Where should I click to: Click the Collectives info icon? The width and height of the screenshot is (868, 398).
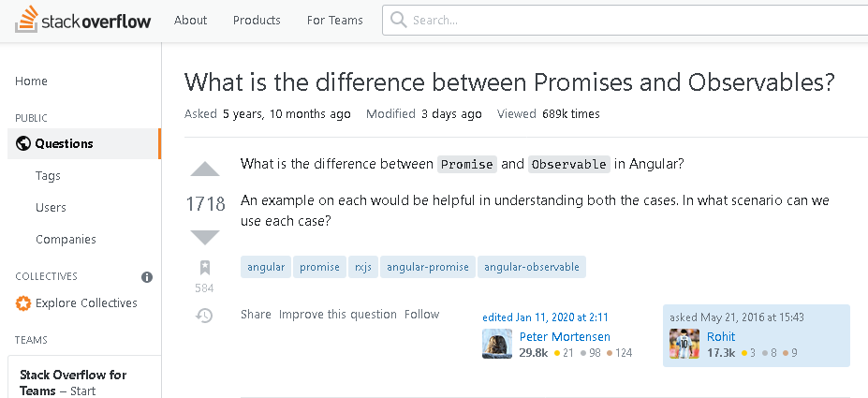click(147, 277)
